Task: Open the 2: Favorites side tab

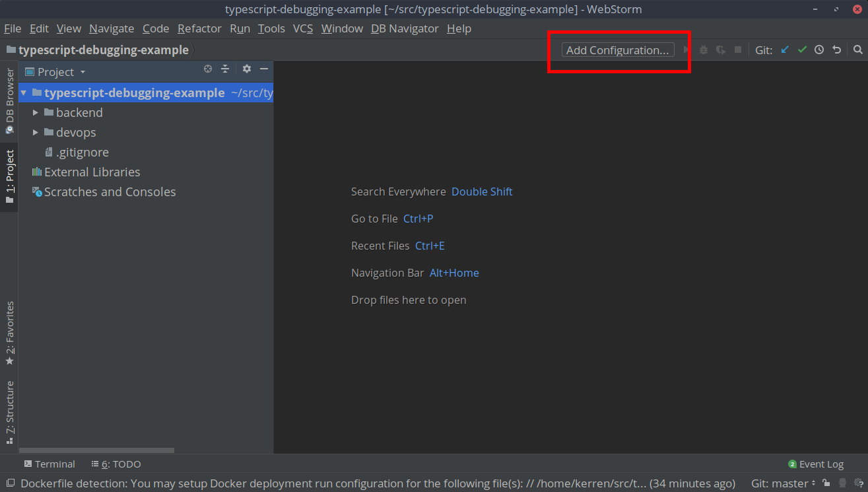Action: coord(9,333)
